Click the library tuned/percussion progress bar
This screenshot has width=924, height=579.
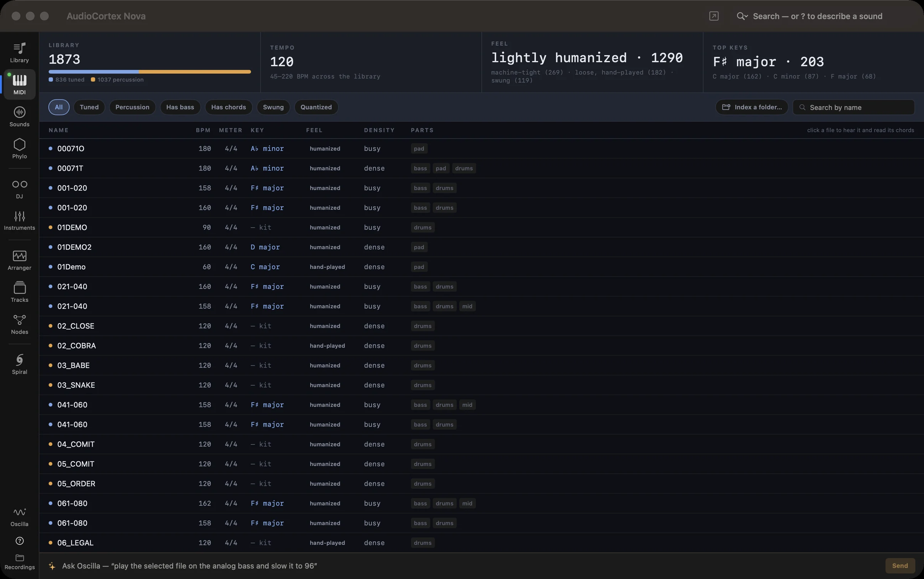tap(150, 72)
